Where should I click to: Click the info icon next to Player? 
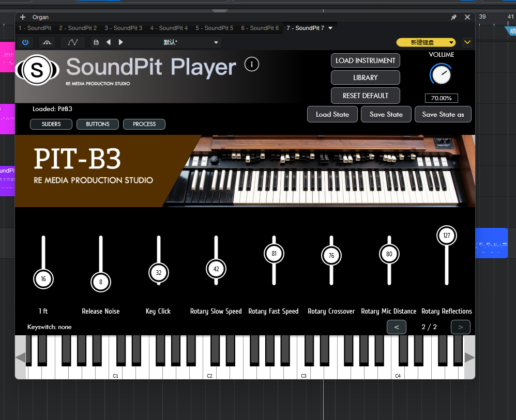click(252, 64)
